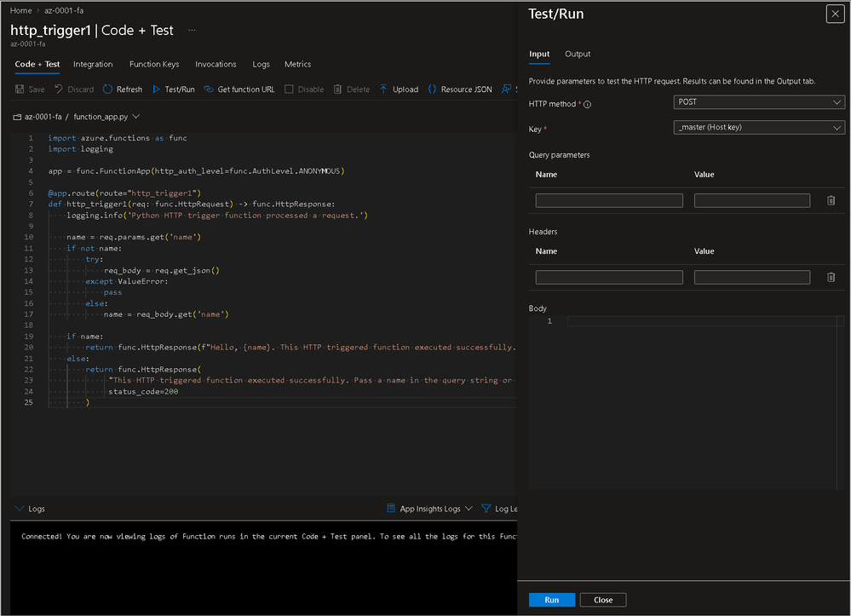
Task: Click Save label in toolbar
Action: 37,89
